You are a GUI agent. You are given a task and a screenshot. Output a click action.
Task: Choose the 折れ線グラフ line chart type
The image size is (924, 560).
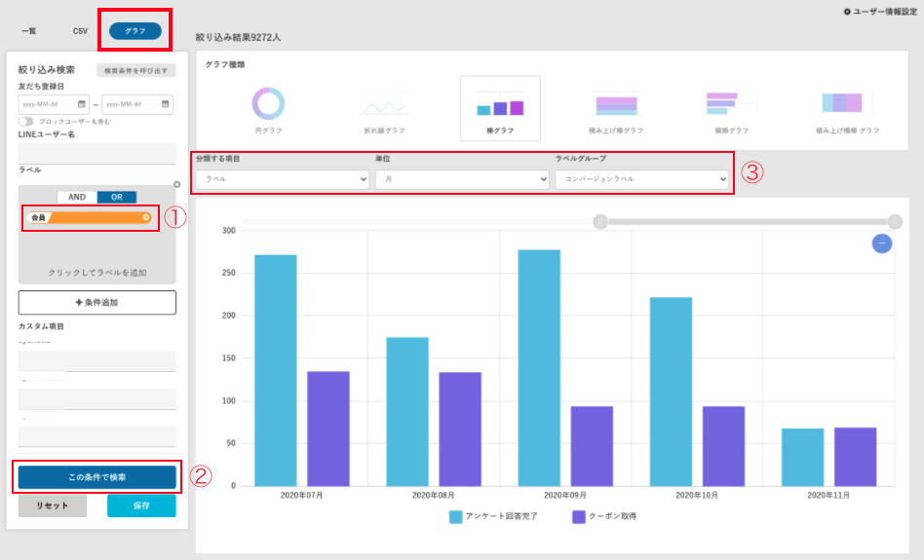tap(384, 104)
